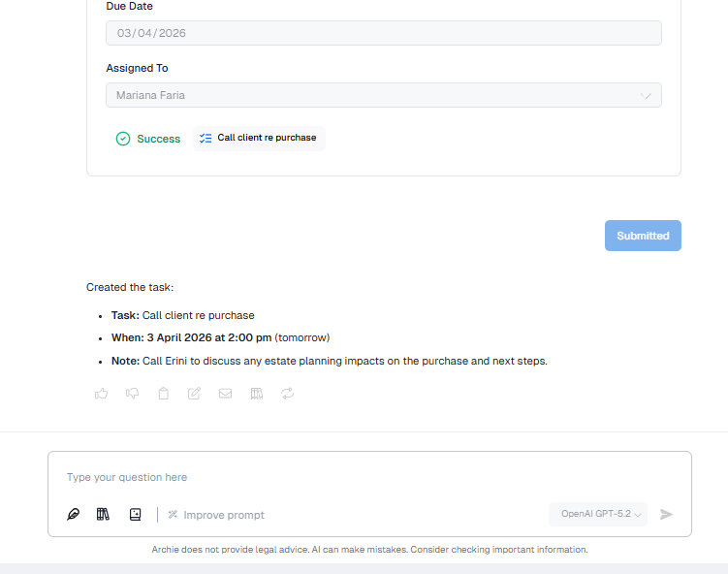Click the Due Date field
The width and height of the screenshot is (728, 574).
[x=383, y=33]
